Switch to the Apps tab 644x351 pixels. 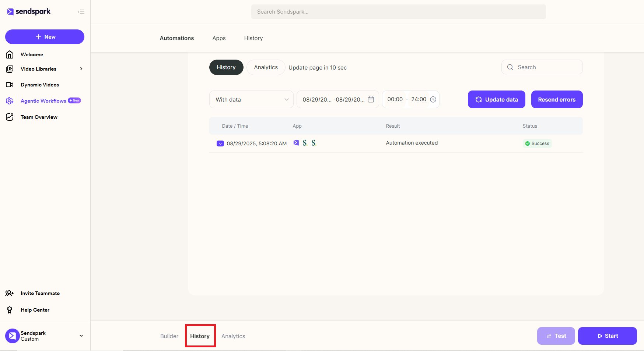(219, 38)
